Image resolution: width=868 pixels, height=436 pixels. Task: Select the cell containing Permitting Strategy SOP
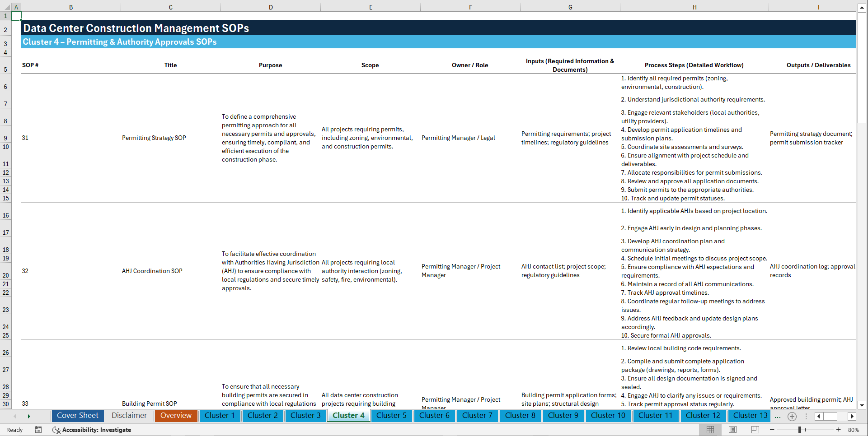coord(154,138)
